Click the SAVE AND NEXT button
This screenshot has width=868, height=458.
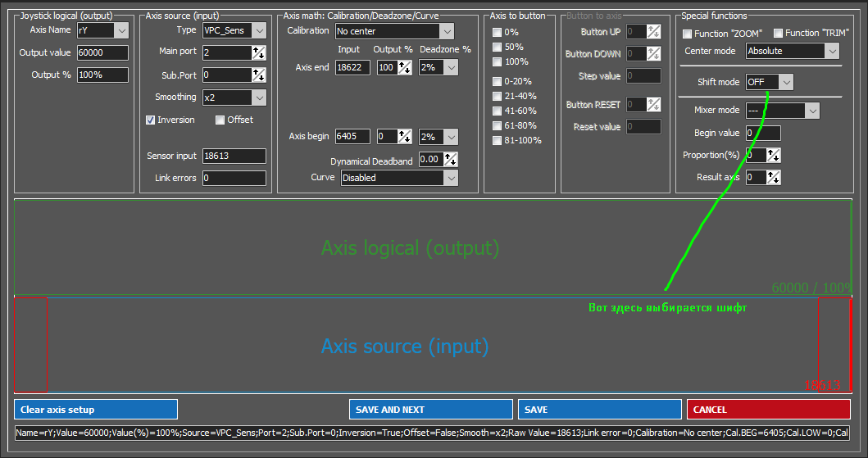point(430,410)
